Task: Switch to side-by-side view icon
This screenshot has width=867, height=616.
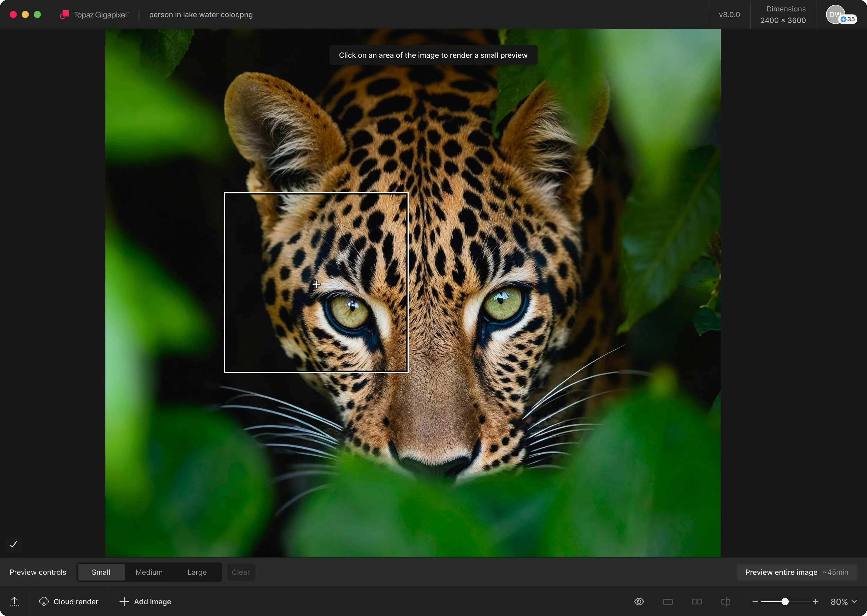Action: point(697,602)
